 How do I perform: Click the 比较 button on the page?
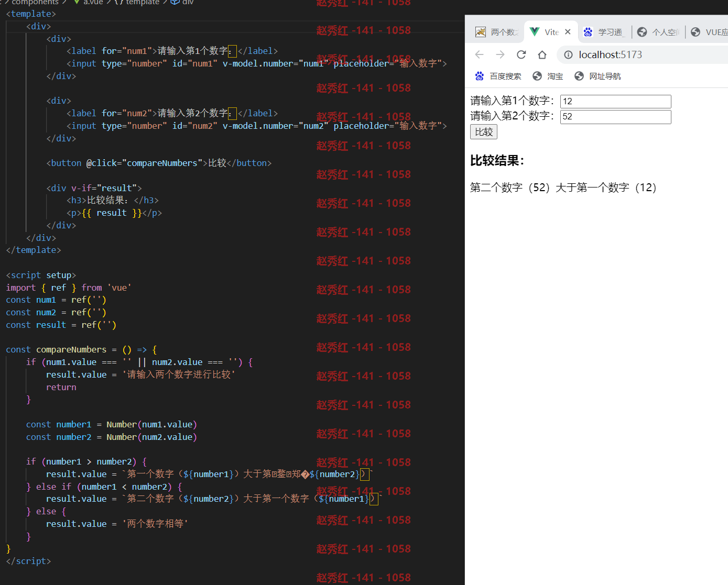tap(483, 131)
